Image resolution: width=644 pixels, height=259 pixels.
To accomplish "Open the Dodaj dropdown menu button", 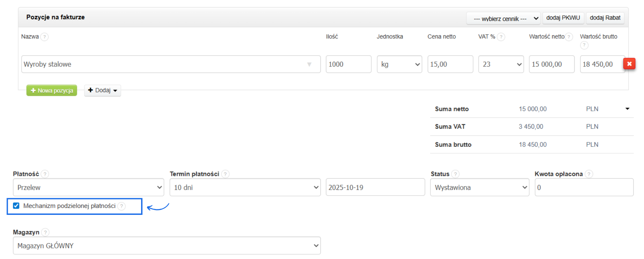I will [102, 90].
